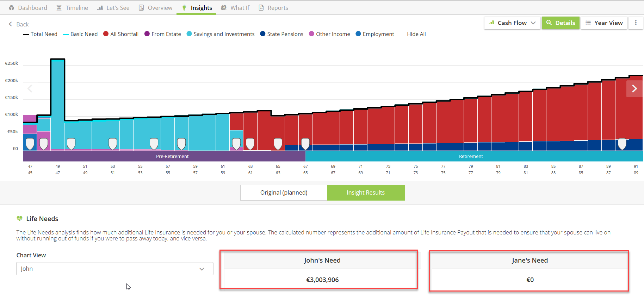Select the Original (planned) view
644x300 pixels.
point(284,192)
